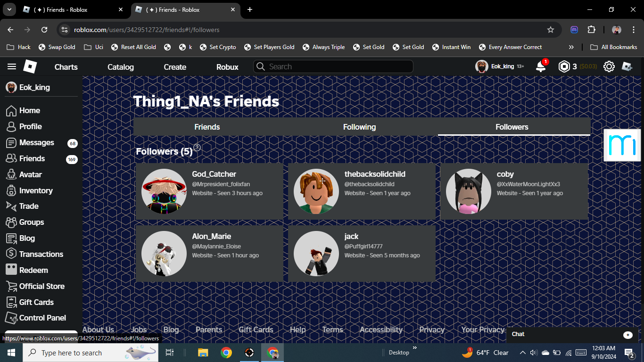This screenshot has width=644, height=362.
Task: Open the Windows Start menu
Action: (x=11, y=353)
